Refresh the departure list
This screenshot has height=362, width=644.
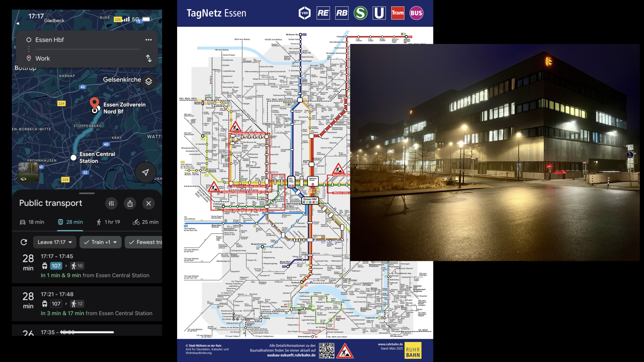click(24, 242)
